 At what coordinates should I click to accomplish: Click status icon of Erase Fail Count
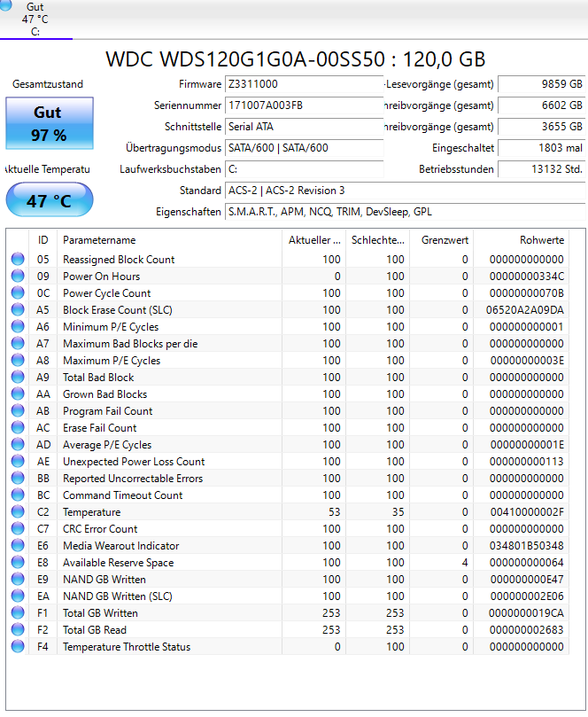coord(18,428)
